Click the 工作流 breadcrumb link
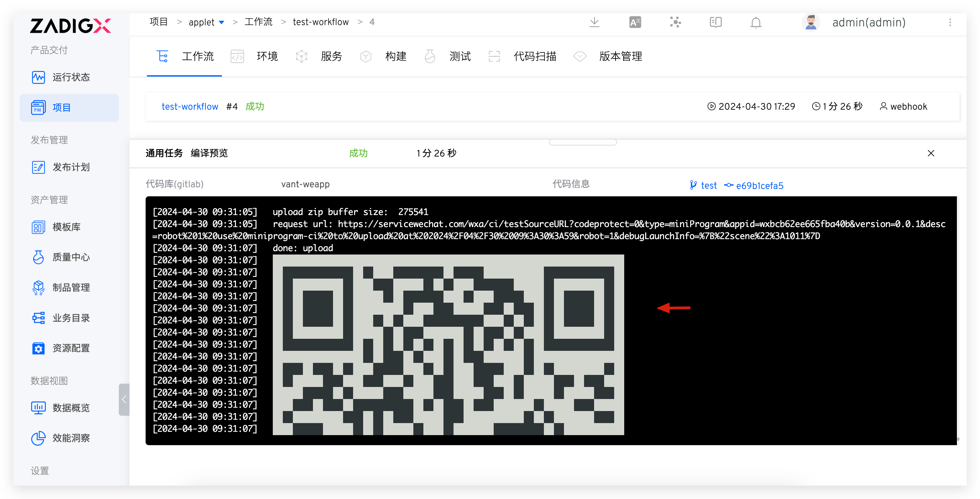Image resolution: width=980 pixels, height=499 pixels. tap(258, 22)
